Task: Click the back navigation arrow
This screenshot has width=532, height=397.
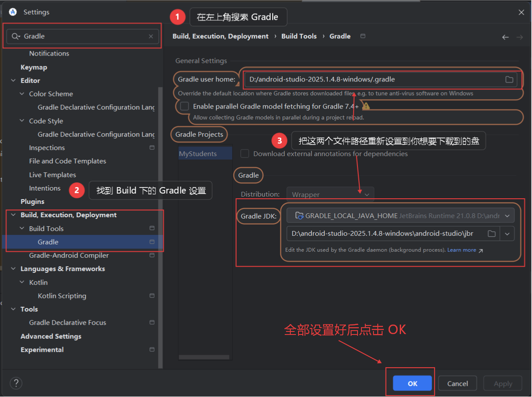Action: click(x=505, y=37)
